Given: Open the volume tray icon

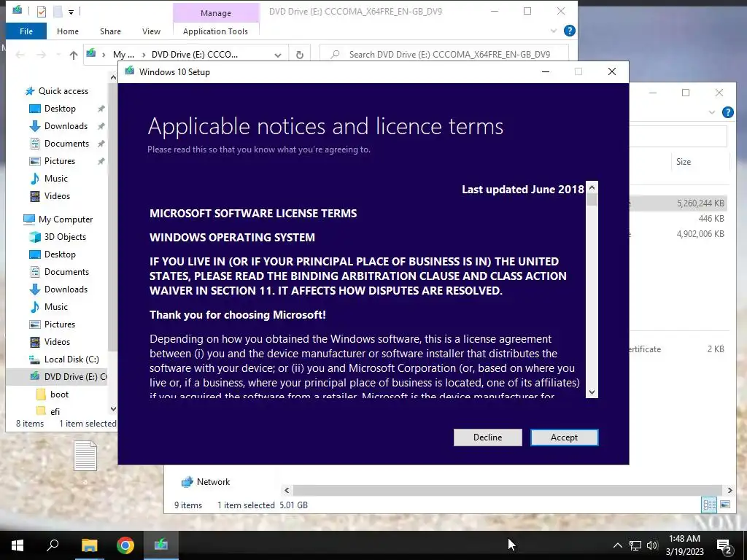Looking at the screenshot, I should coord(652,545).
